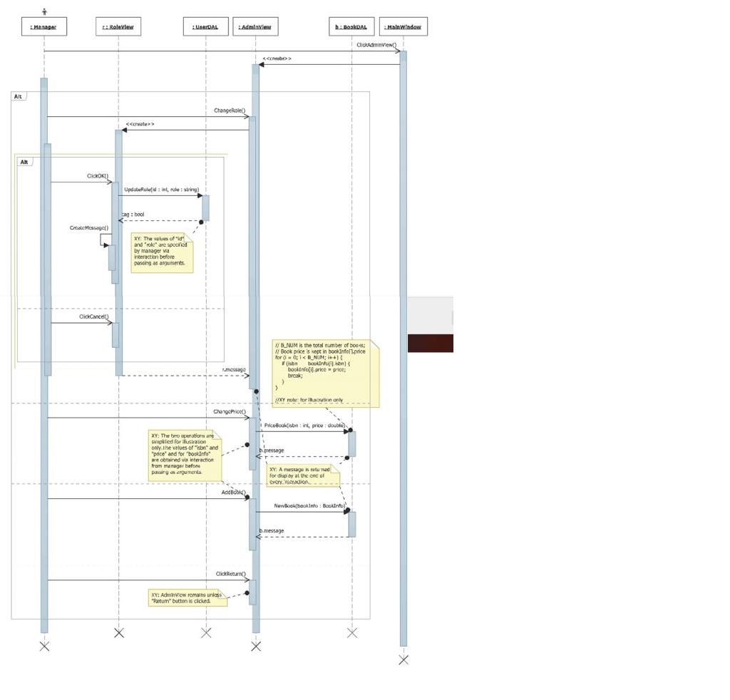Toggle the inner Alt fragment label
This screenshot has width=730, height=700.
point(25,161)
